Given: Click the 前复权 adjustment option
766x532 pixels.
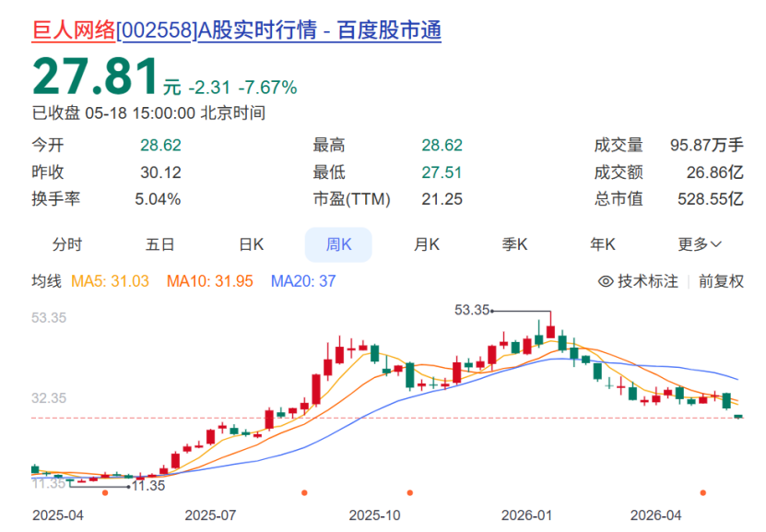Looking at the screenshot, I should (721, 281).
